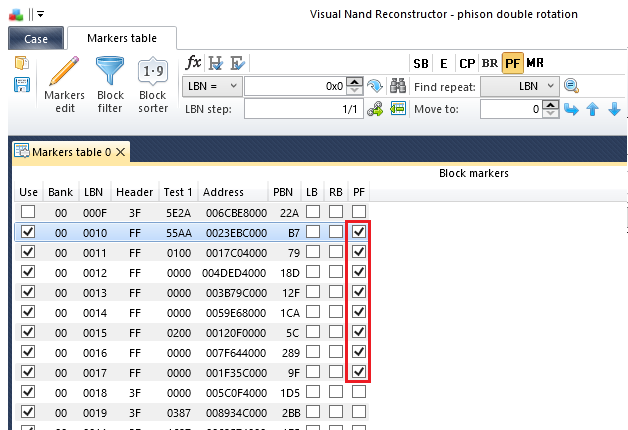Switch to the Markers table ribbon tab
Screen dimensions: 628x430
coord(122,38)
